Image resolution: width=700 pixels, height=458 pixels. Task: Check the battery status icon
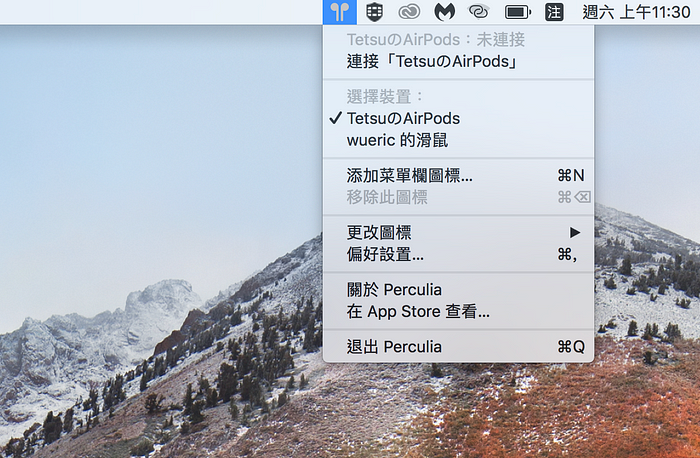517,12
